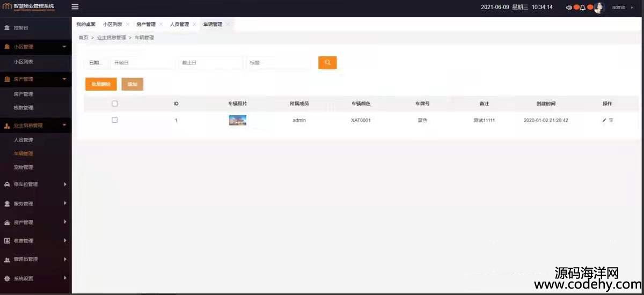Toggle the hamburger sidebar menu

[75, 7]
